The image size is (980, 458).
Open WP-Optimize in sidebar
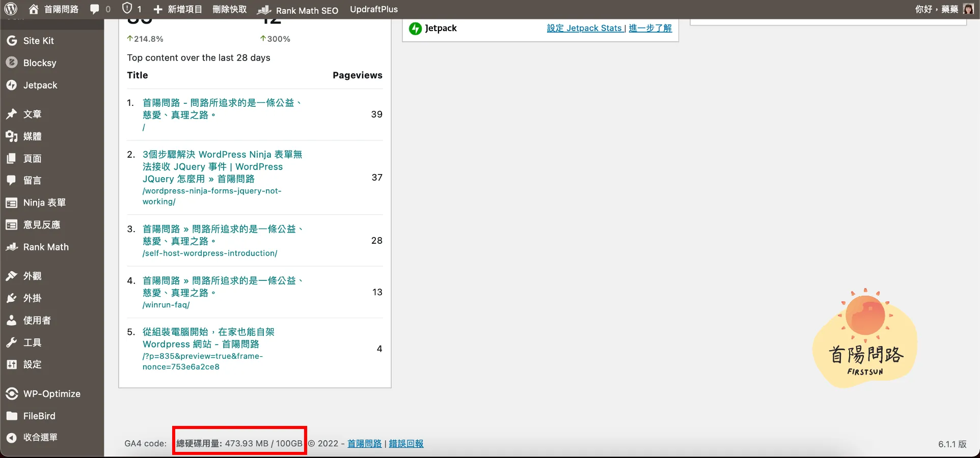51,394
